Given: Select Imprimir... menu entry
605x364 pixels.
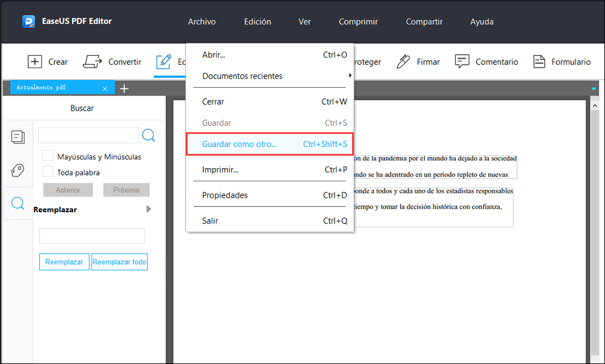Looking at the screenshot, I should point(270,169).
